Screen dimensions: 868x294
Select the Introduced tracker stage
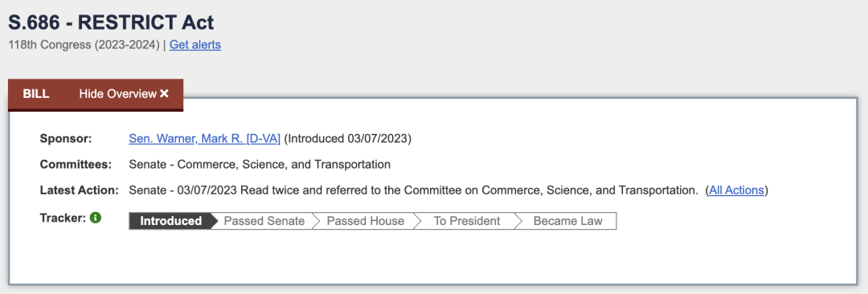pyautogui.click(x=170, y=221)
